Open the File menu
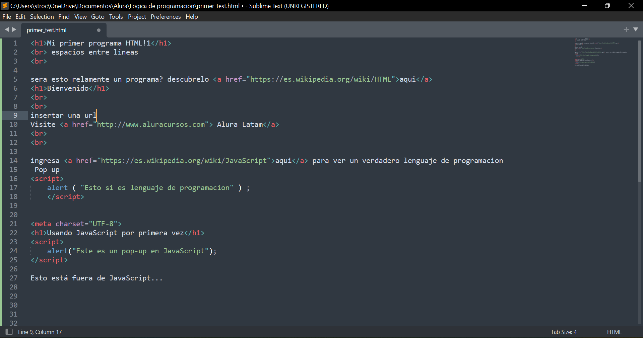This screenshot has height=338, width=644. pos(7,17)
